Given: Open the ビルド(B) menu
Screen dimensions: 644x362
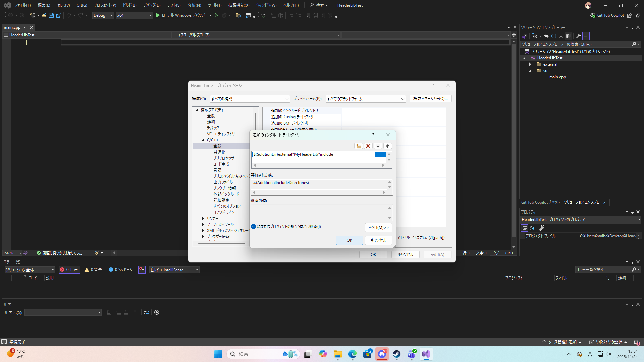Looking at the screenshot, I should (x=129, y=5).
